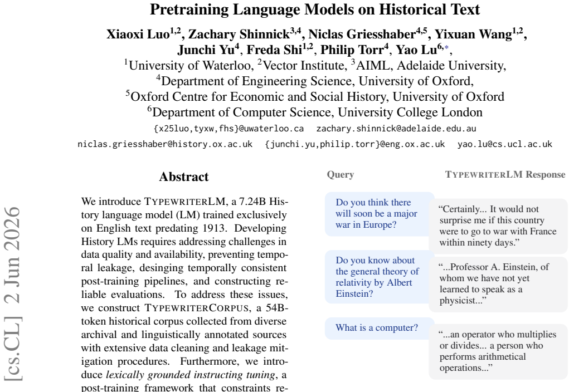Screen dimensions: 569x392
Task: Click the major war in Europe query bubble
Action: point(380,214)
